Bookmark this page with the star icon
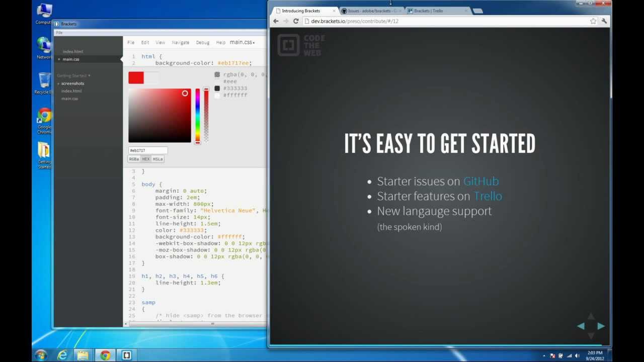 pos(593,21)
